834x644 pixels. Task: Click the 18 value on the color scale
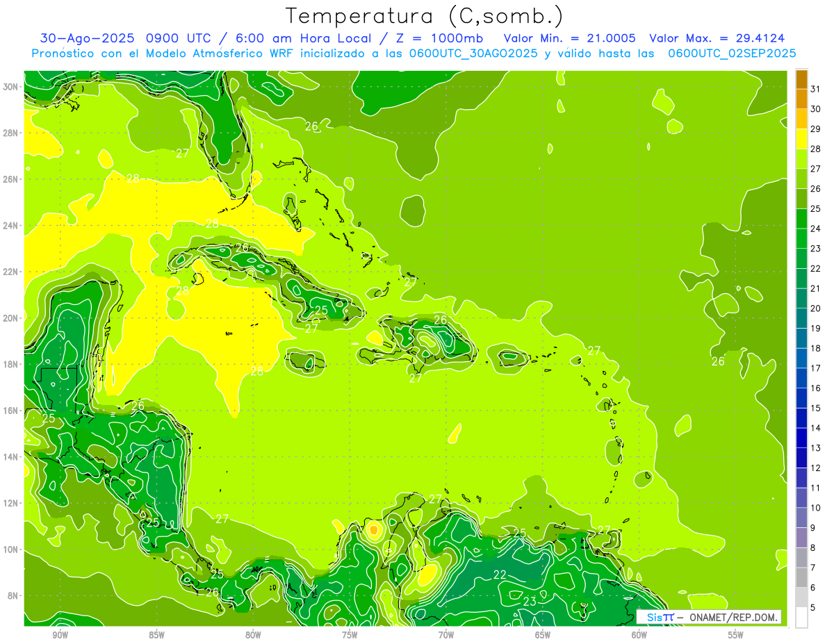click(816, 348)
